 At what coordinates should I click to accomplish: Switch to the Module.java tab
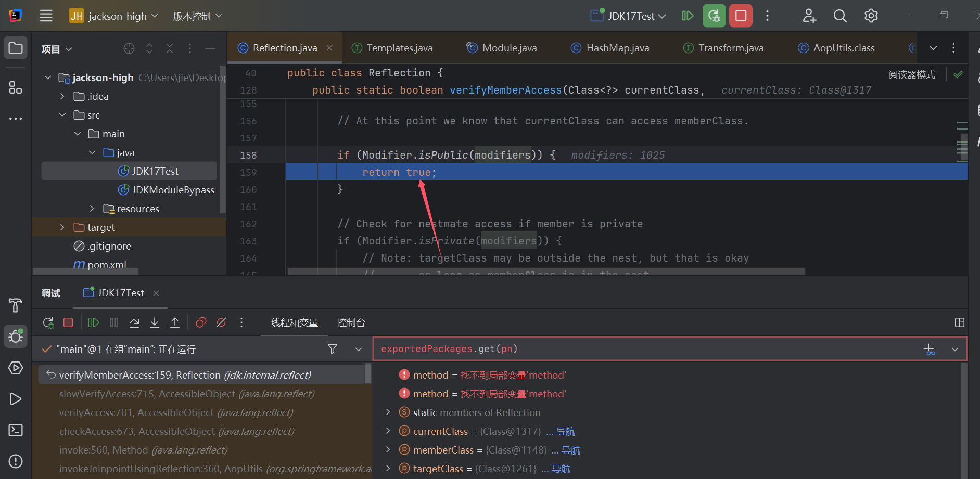point(502,48)
